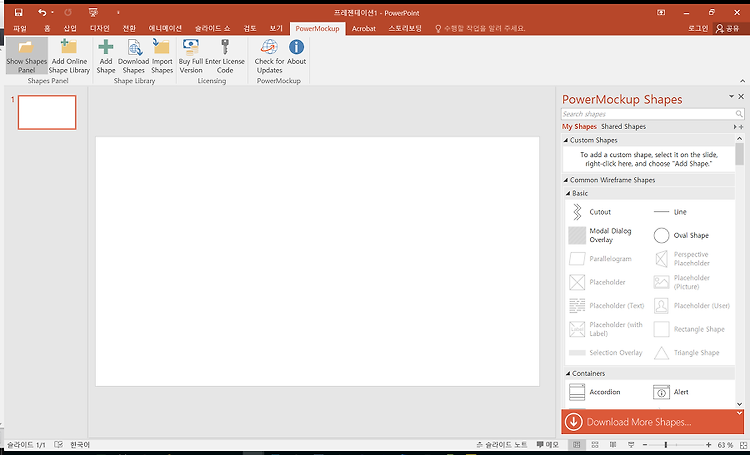The height and width of the screenshot is (455, 750).
Task: Collapse the Common Wireframe Shapes section
Action: click(566, 180)
